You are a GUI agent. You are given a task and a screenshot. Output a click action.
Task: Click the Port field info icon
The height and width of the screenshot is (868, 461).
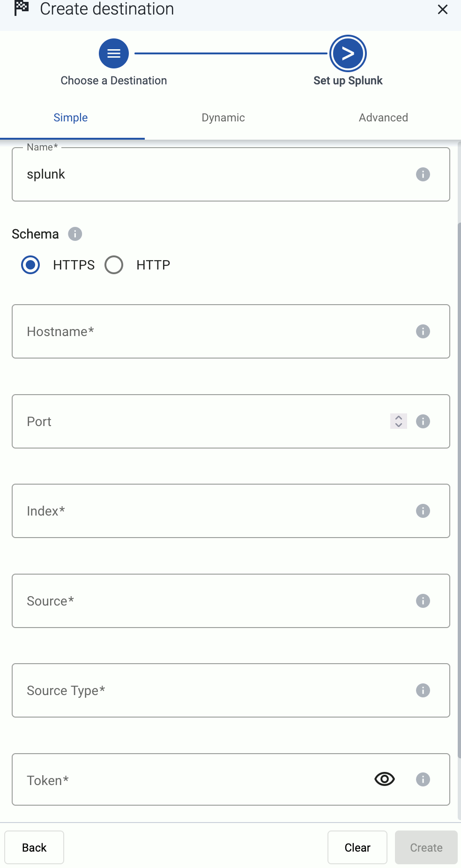tap(423, 421)
